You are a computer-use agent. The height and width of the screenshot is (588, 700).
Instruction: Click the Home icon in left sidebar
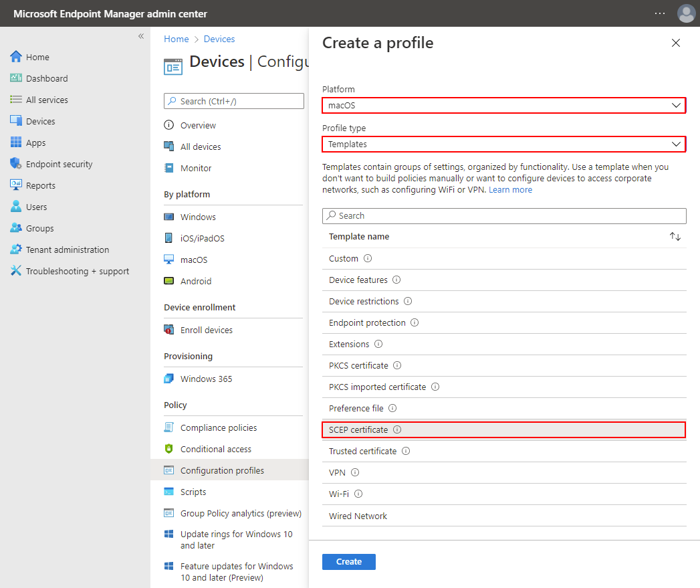(x=16, y=57)
